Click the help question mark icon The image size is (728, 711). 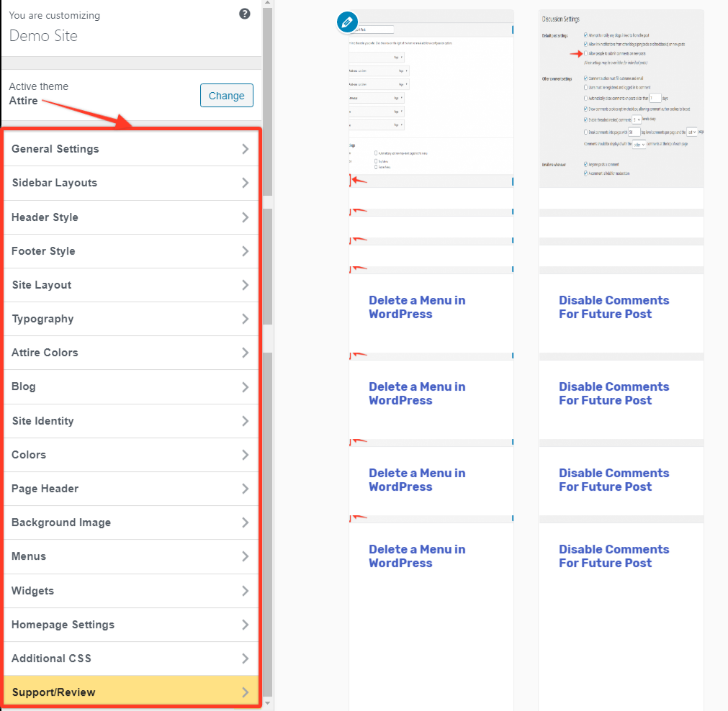[x=245, y=14]
